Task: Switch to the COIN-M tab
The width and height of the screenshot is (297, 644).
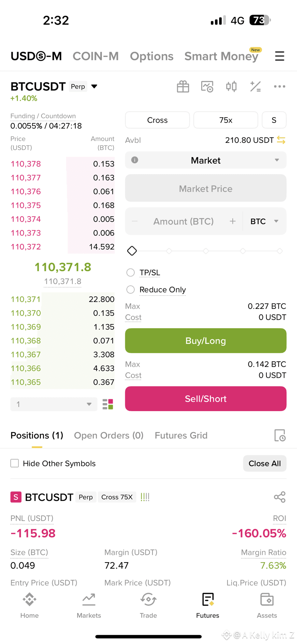Action: (95, 56)
